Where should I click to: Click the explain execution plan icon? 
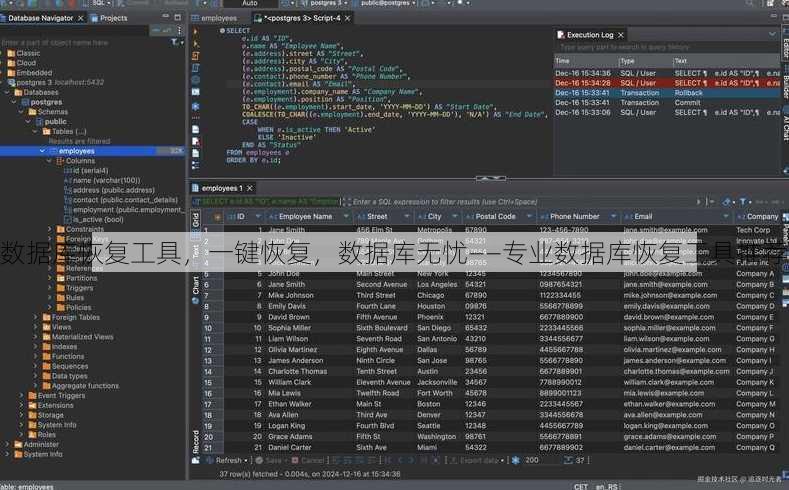click(196, 67)
